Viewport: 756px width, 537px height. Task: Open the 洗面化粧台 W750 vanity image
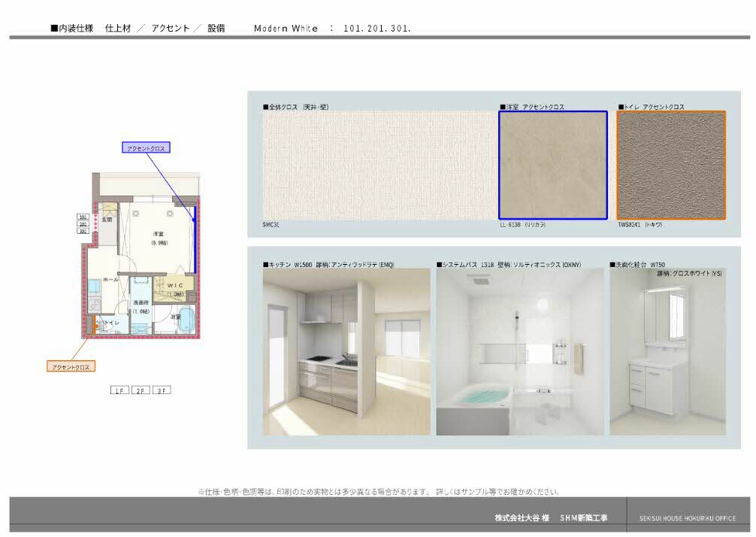[x=668, y=352]
